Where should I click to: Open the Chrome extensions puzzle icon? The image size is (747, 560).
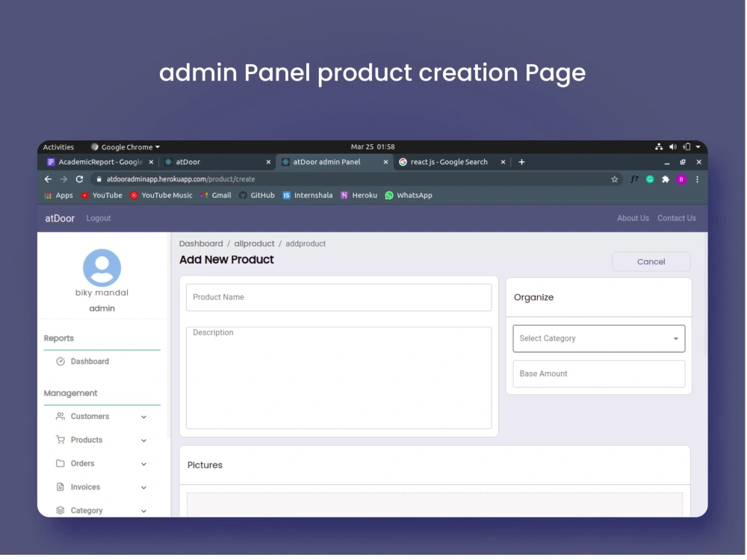point(666,179)
